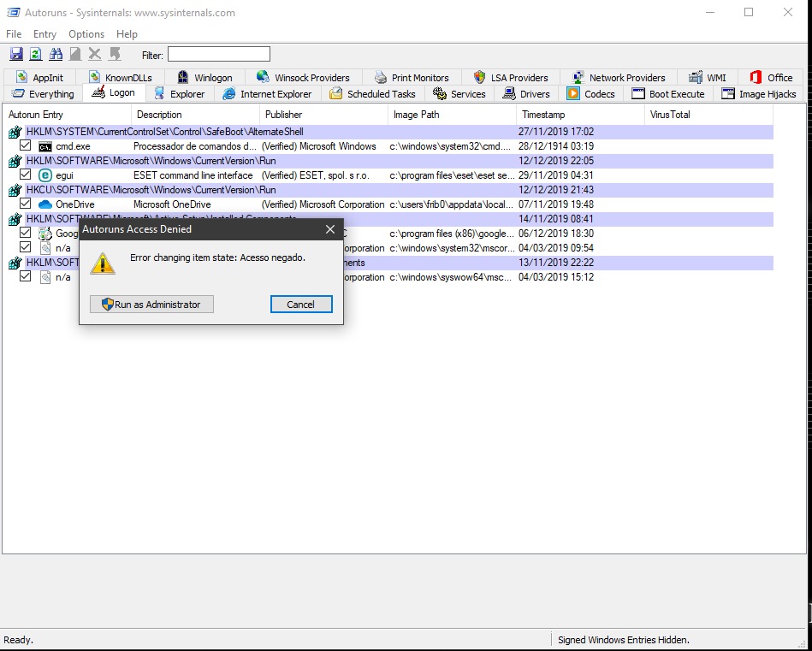Open the Scheduled Tasks tab
812x651 pixels.
(372, 94)
